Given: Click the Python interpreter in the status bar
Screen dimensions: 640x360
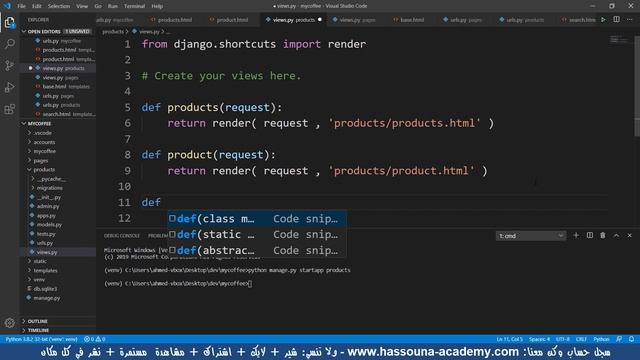Looking at the screenshot, I should 41,339.
